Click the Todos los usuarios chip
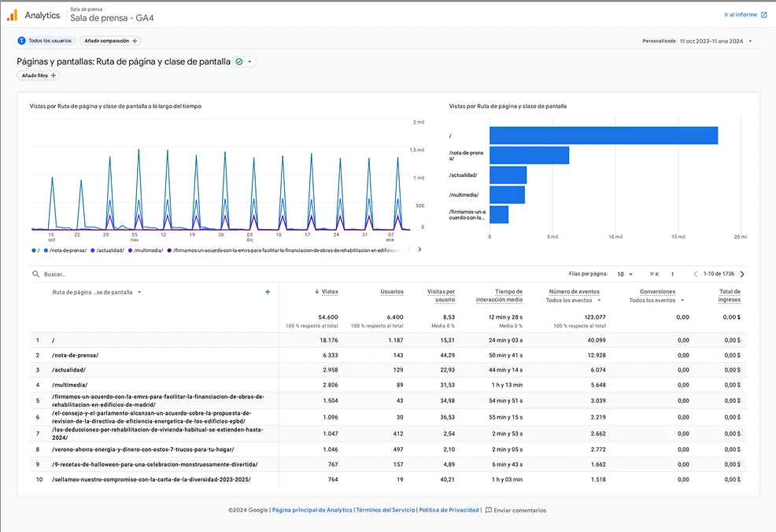This screenshot has width=776, height=532. (x=46, y=41)
